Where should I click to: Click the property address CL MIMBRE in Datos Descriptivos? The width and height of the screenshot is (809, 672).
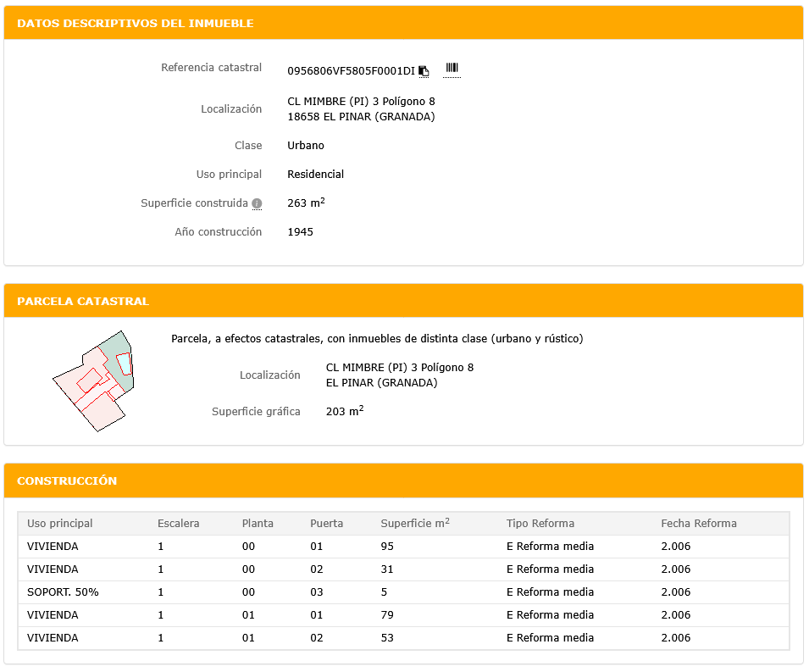pyautogui.click(x=362, y=102)
